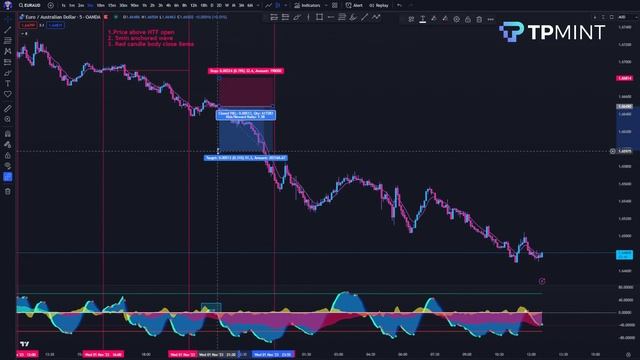This screenshot has width=640, height=360.
Task: Undo the last chart action
Action: (400, 5)
